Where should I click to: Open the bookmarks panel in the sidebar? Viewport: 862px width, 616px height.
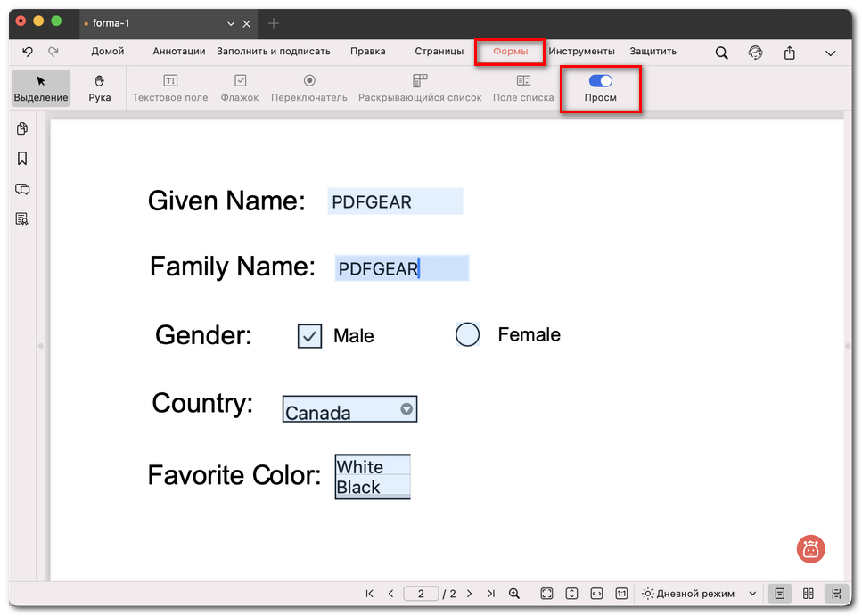[x=22, y=159]
